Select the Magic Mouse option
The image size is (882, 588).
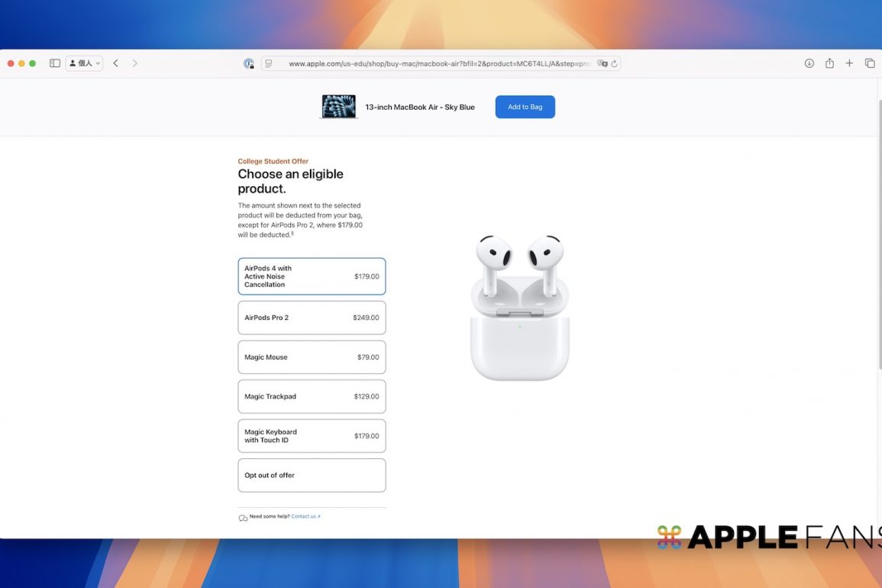[x=312, y=357]
